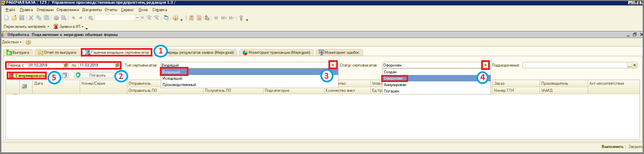Expand Статус сертификатов dropdown arrow

[x=486, y=65]
